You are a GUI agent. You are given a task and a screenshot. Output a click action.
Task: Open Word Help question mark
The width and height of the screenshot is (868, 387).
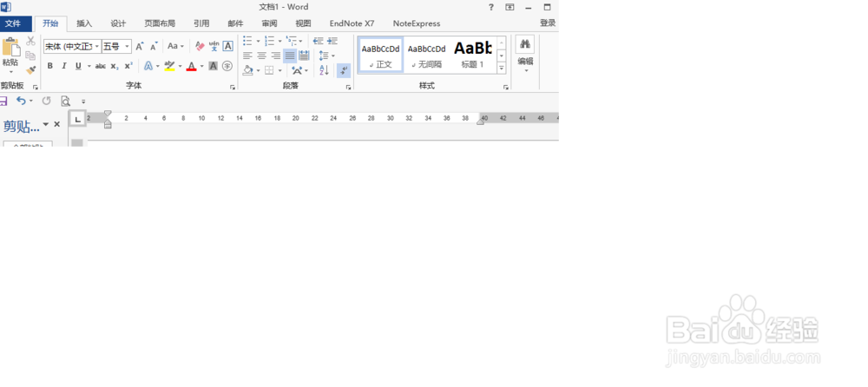point(490,7)
